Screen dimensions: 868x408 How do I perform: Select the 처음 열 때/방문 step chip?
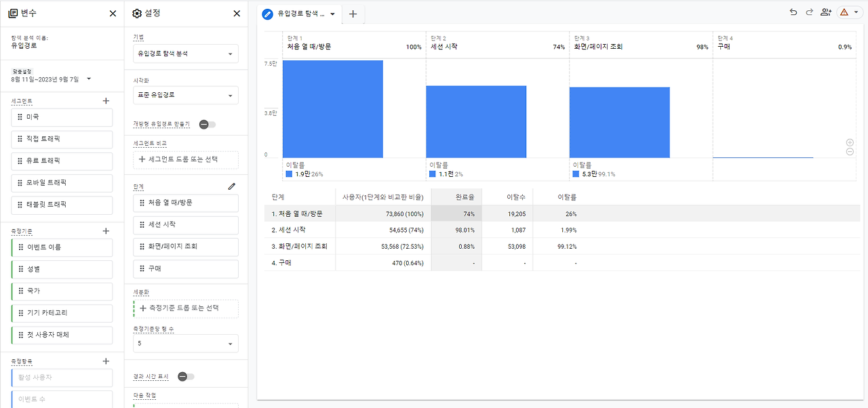pyautogui.click(x=186, y=203)
